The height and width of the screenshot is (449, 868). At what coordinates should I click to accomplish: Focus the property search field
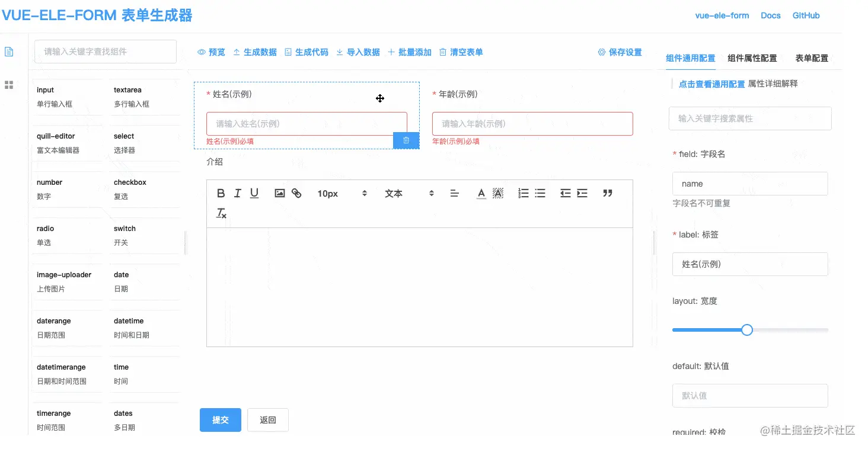point(750,118)
